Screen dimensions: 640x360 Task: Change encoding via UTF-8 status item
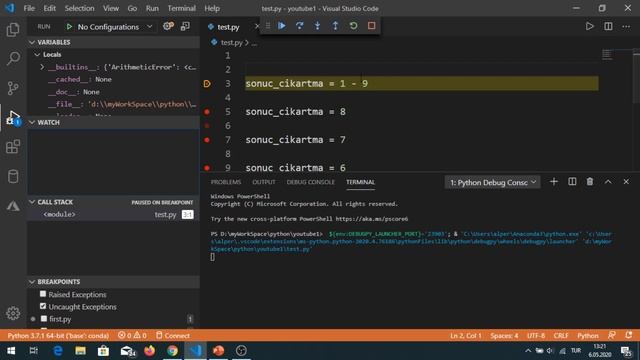(x=536, y=336)
